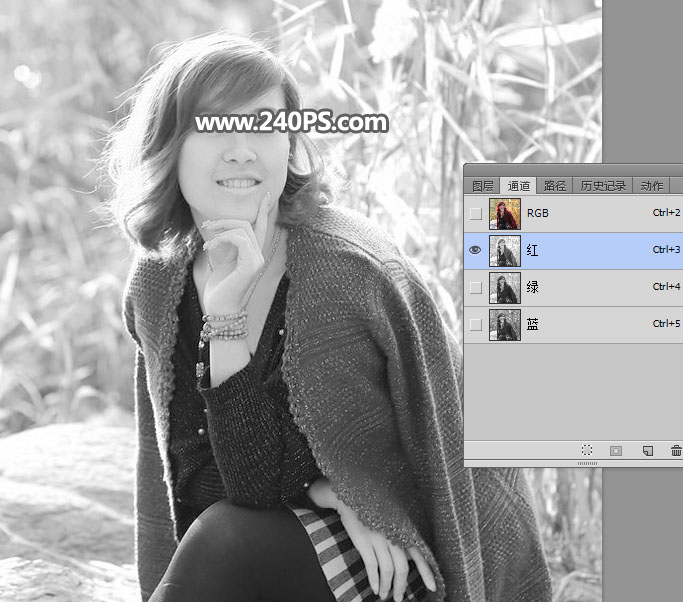Load channel as selection icon

click(587, 450)
